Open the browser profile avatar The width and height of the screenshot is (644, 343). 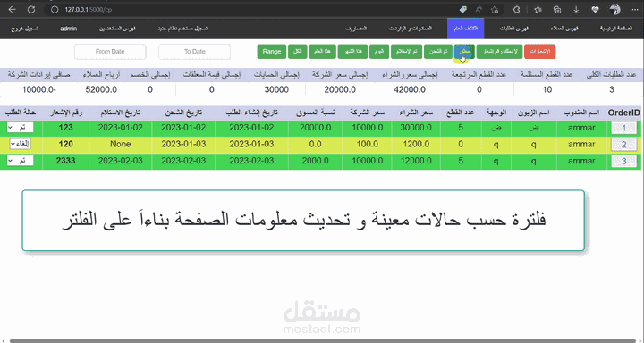[614, 10]
